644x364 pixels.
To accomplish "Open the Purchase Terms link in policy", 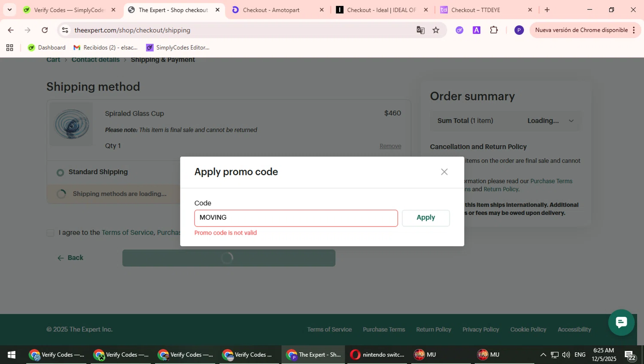I will 551,181.
